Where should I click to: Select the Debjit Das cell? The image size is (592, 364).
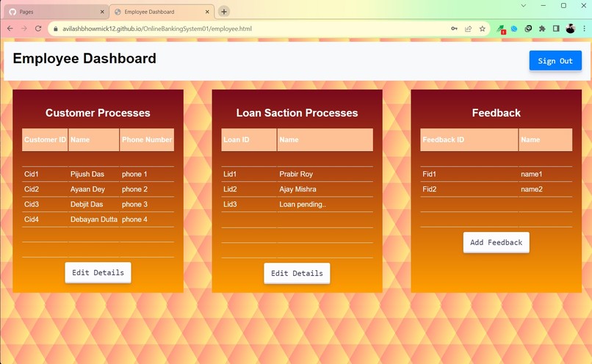point(93,204)
